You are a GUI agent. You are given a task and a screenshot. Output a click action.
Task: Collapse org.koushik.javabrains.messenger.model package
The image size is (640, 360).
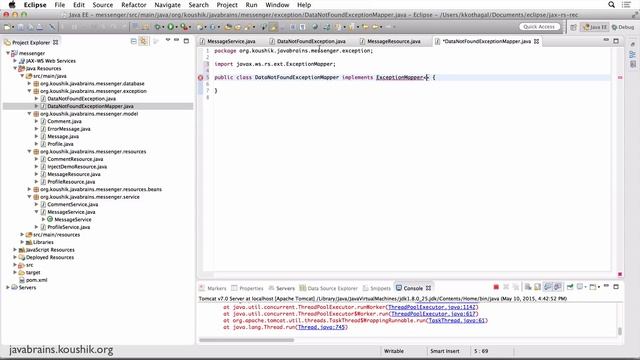29,114
